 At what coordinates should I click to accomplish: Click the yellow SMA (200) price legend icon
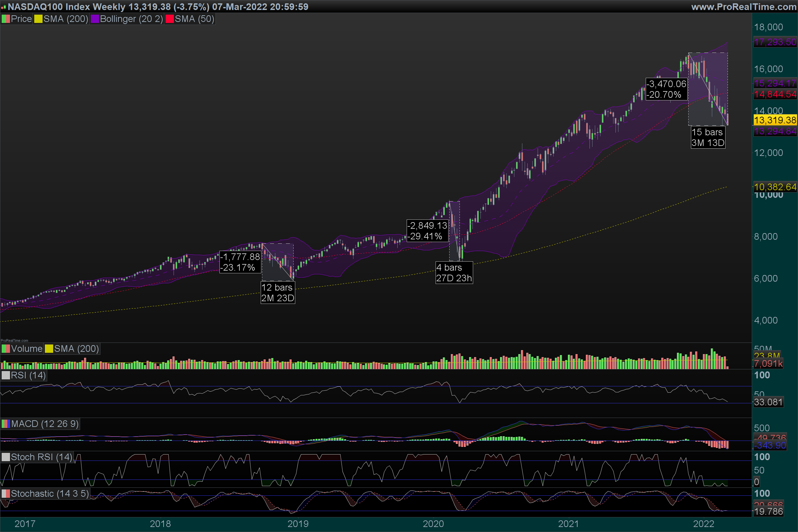coord(38,19)
